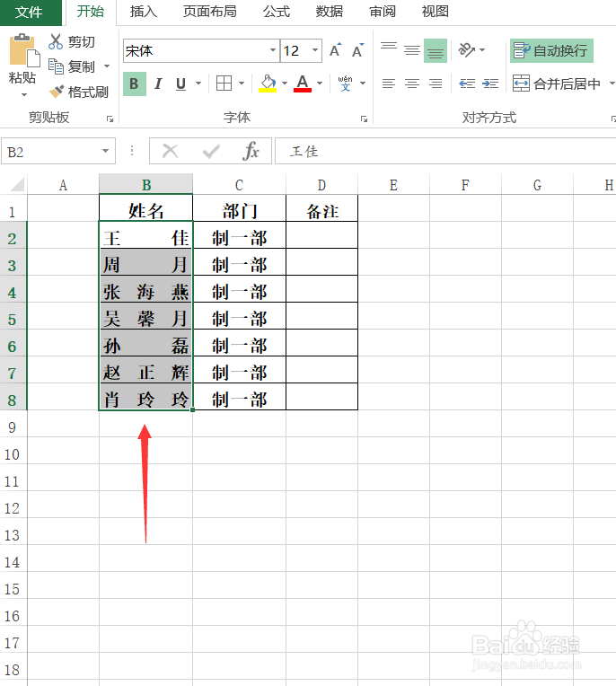The height and width of the screenshot is (686, 616).
Task: Click the phonetic guide wén icon
Action: click(x=345, y=84)
